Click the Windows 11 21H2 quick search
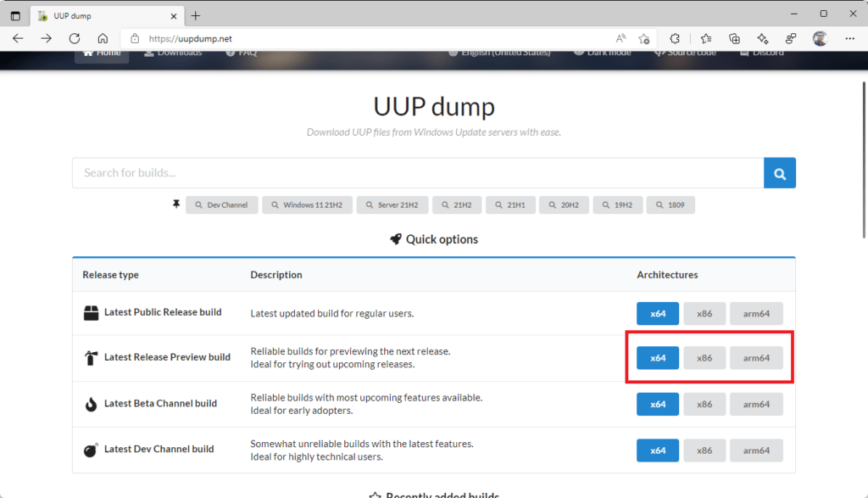868x498 pixels. [x=309, y=205]
